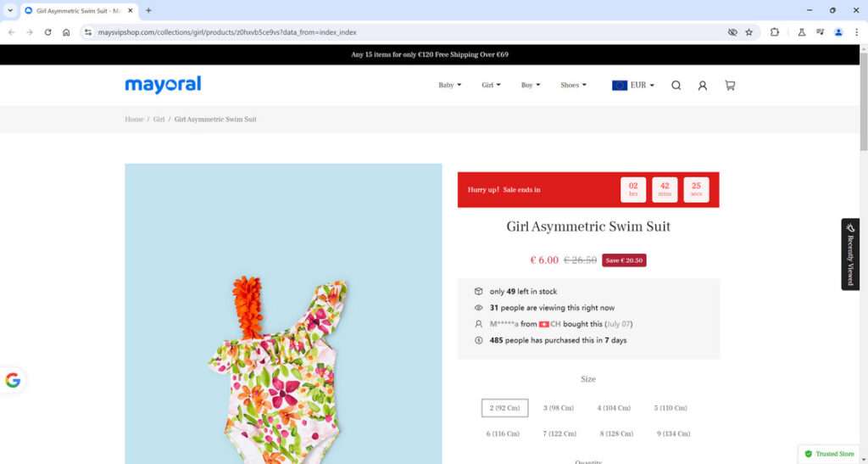This screenshot has height=464, width=868.
Task: Select size 7 (122 Cm)
Action: tap(559, 433)
